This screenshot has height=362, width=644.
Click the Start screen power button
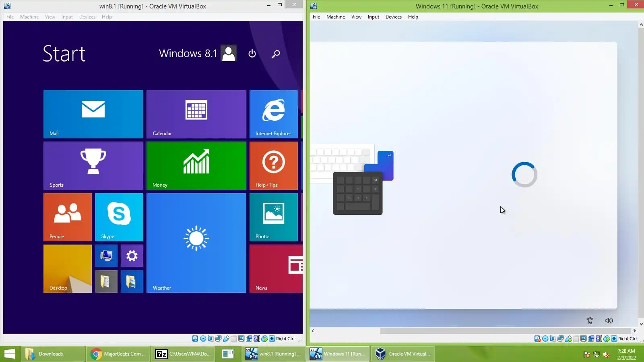tap(252, 53)
